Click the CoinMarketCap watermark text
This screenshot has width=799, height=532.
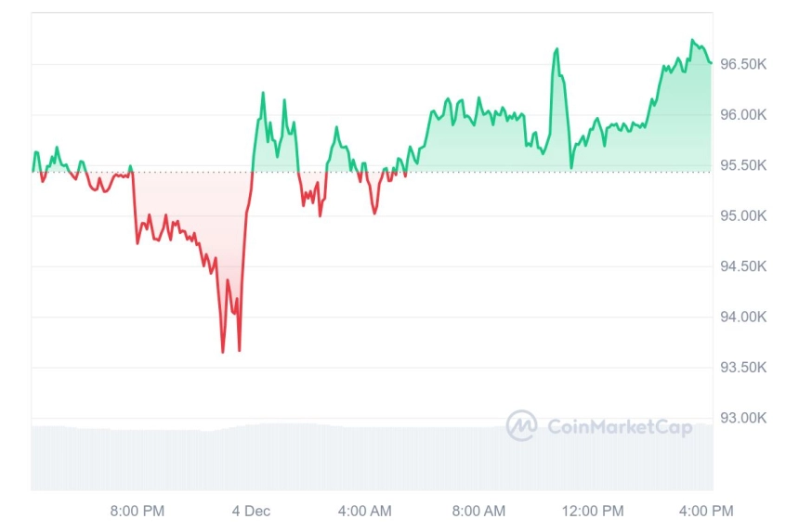click(620, 426)
